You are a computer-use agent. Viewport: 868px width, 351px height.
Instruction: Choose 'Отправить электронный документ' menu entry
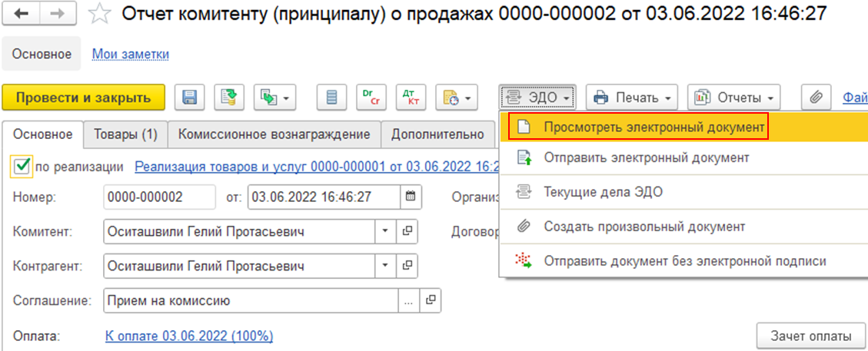646,157
